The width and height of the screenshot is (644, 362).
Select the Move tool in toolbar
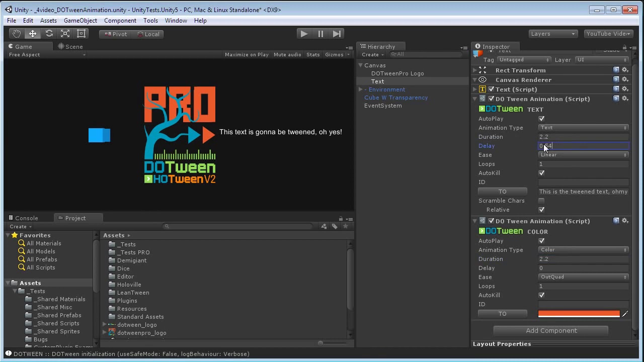[33, 34]
